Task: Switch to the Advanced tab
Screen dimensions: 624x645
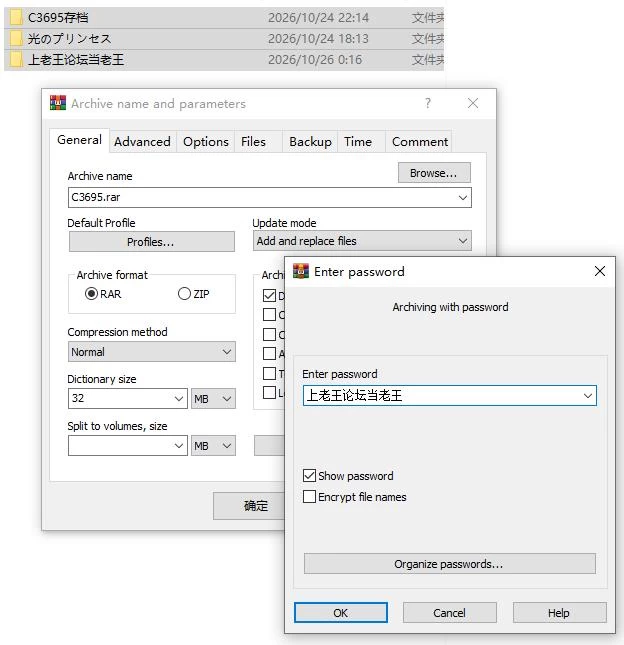Action: point(142,142)
